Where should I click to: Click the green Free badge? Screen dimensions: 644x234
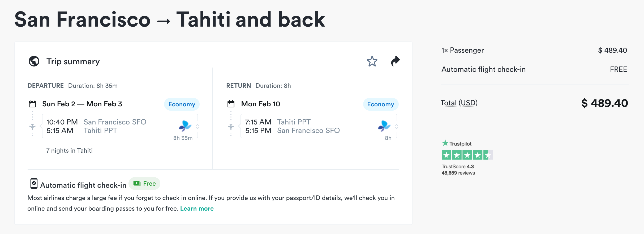[x=144, y=183]
